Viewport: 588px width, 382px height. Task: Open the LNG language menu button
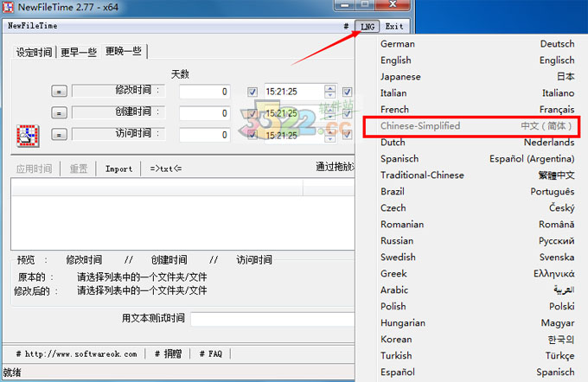tap(367, 27)
